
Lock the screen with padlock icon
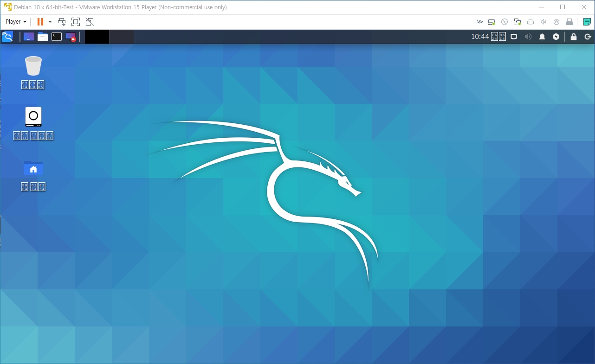574,37
